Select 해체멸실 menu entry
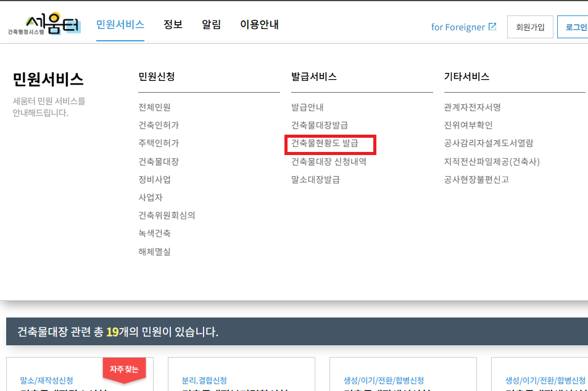Screen dimensions: 588x391 154,251
